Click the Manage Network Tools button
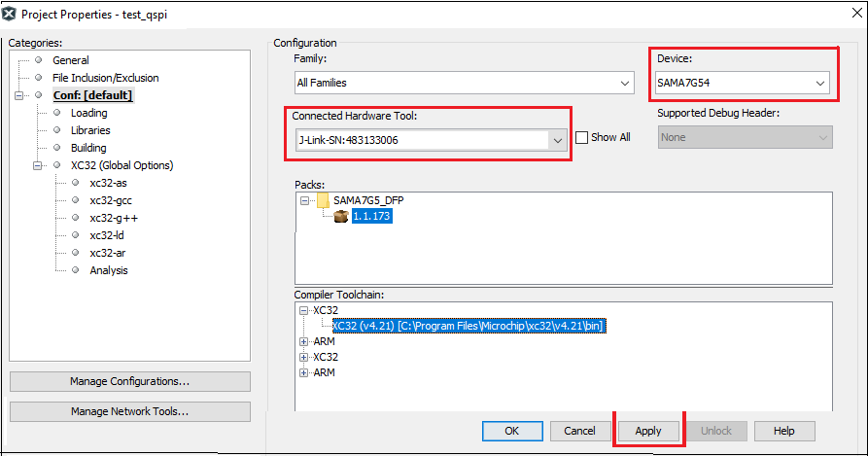 click(x=130, y=411)
